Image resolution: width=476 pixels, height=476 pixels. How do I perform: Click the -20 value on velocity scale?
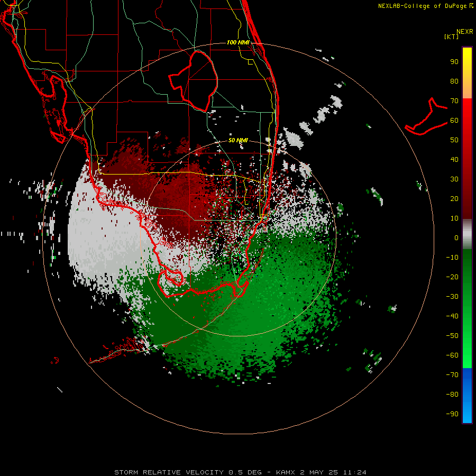point(452,277)
